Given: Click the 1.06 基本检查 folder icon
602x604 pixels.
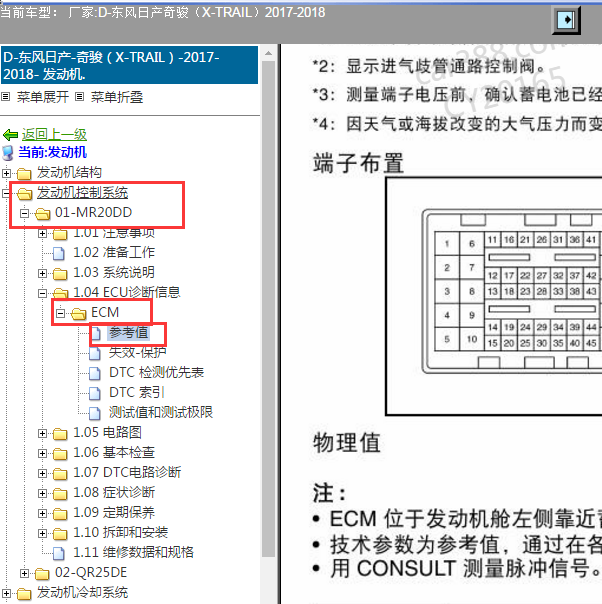Looking at the screenshot, I should point(60,454).
